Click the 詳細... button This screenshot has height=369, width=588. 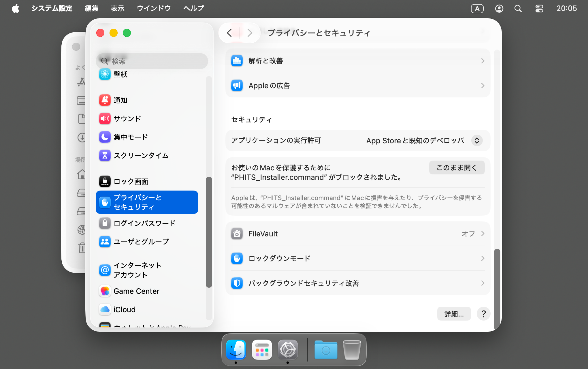pos(454,314)
